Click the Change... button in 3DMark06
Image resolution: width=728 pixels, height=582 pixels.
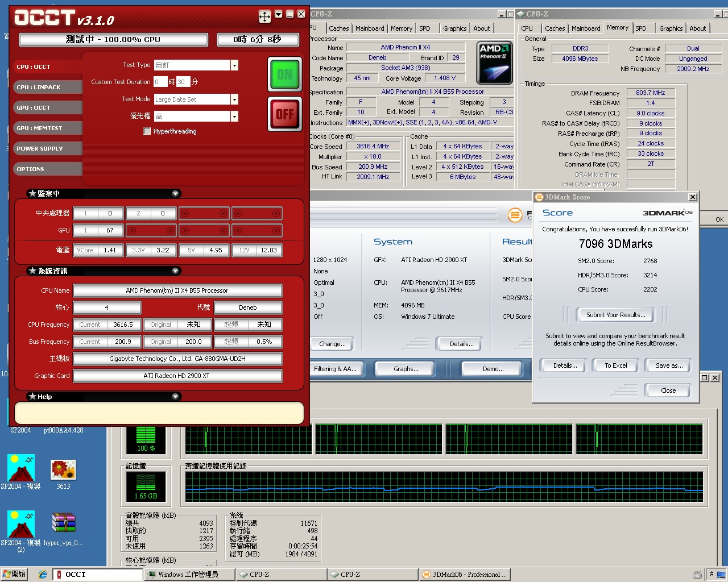pyautogui.click(x=332, y=344)
